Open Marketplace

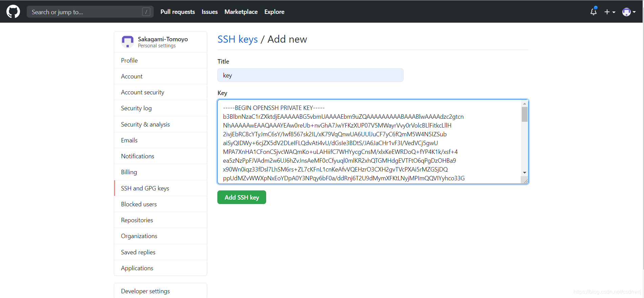coord(241,12)
